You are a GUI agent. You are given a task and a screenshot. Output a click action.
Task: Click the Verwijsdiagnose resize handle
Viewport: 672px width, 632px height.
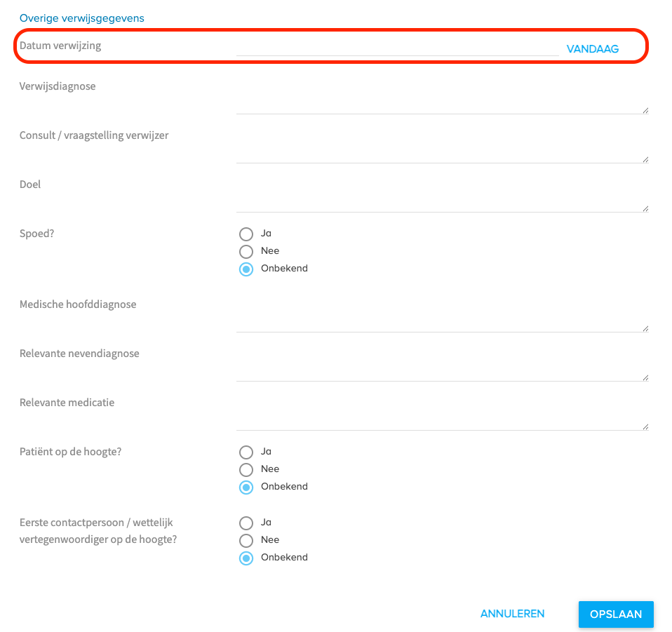tap(645, 110)
